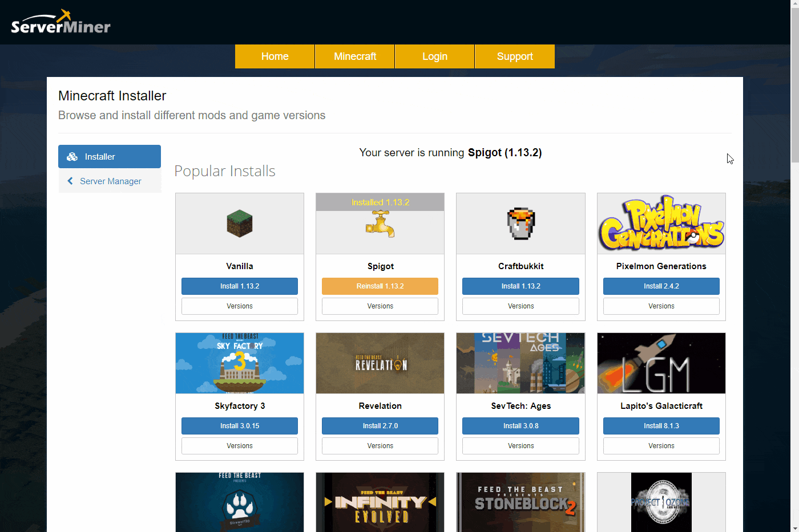View Lapito's Galacticraft versions
The image size is (799, 532).
point(661,446)
